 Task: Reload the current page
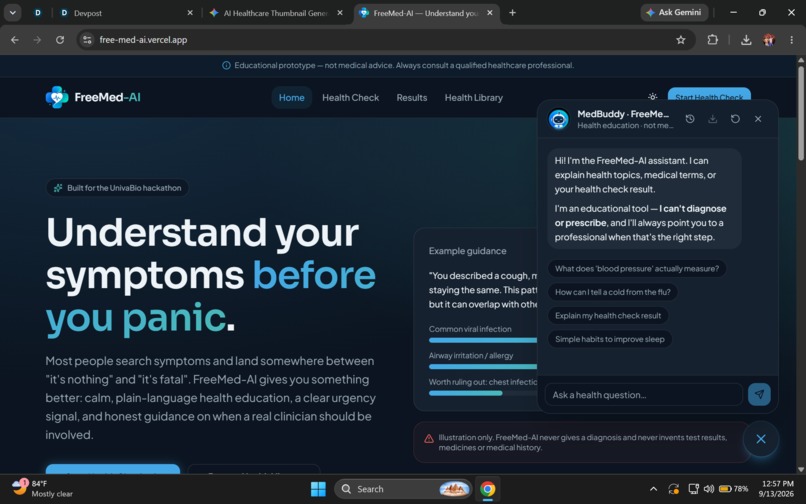tap(60, 40)
